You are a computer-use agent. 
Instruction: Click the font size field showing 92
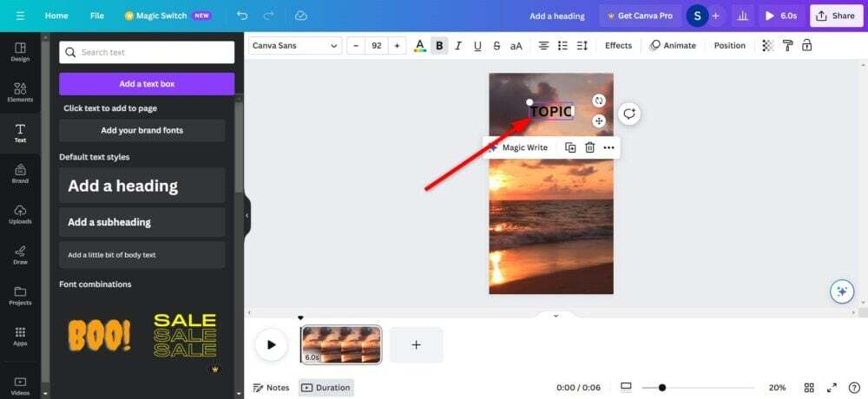[377, 46]
